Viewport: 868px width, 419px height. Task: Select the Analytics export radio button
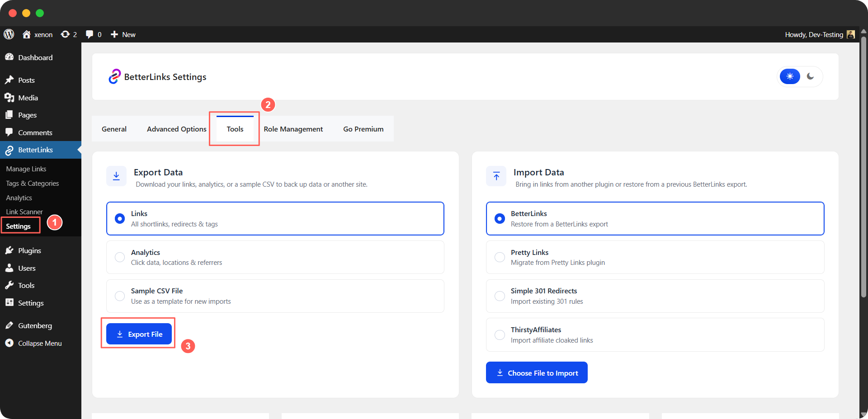pyautogui.click(x=120, y=257)
